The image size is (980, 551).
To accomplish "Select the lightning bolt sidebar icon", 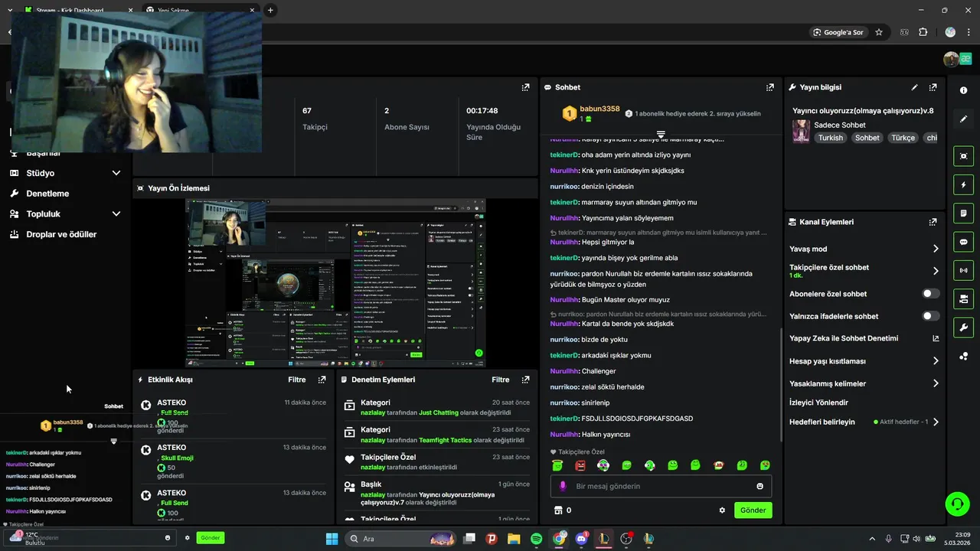I will (x=963, y=184).
